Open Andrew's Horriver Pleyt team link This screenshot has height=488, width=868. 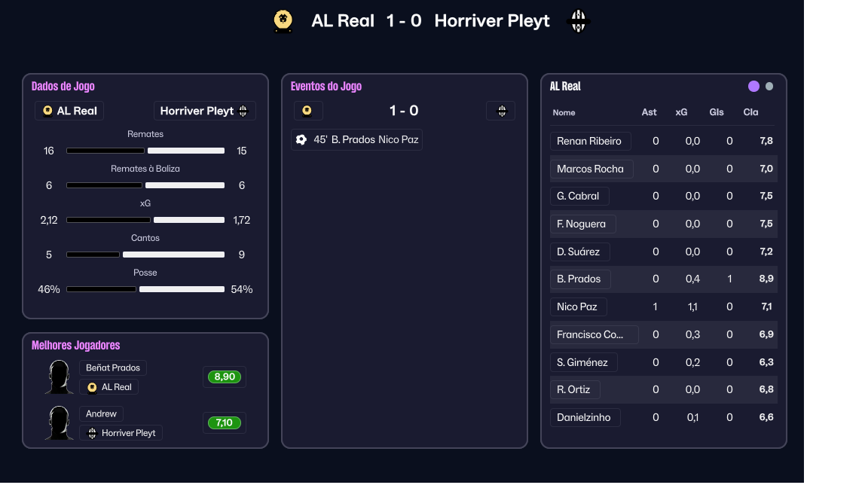click(121, 433)
